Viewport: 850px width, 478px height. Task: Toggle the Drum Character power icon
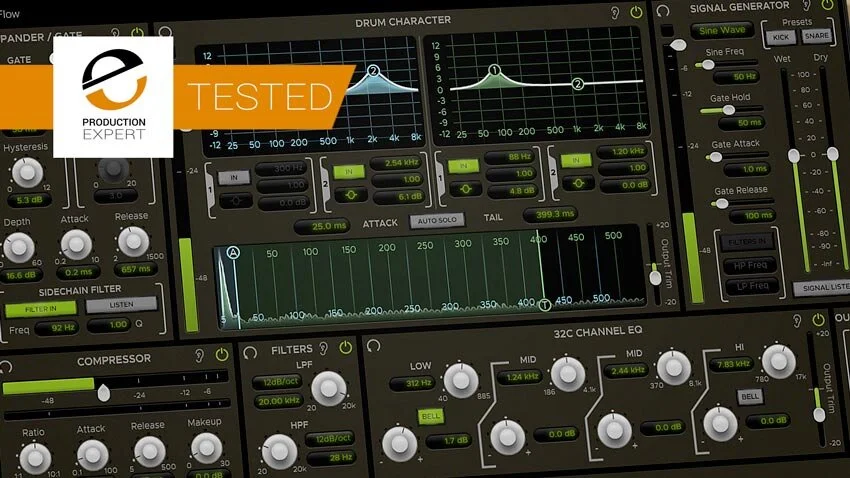coord(636,11)
